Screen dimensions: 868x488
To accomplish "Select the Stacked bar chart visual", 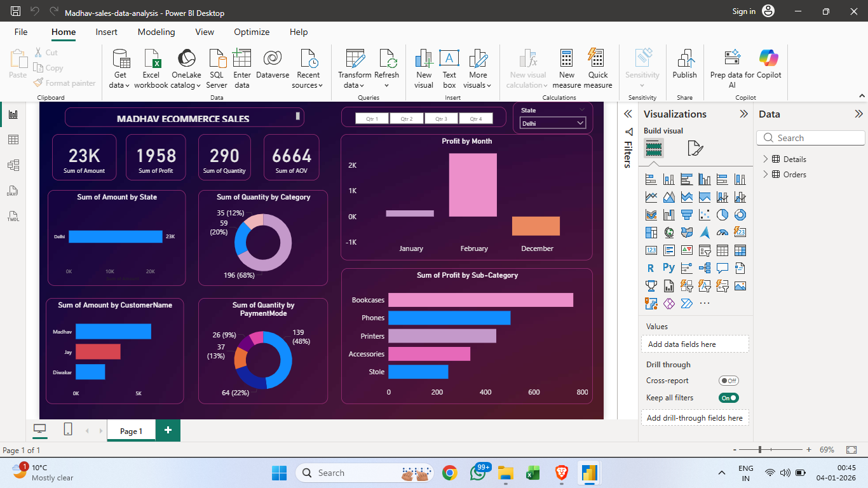I will [651, 179].
